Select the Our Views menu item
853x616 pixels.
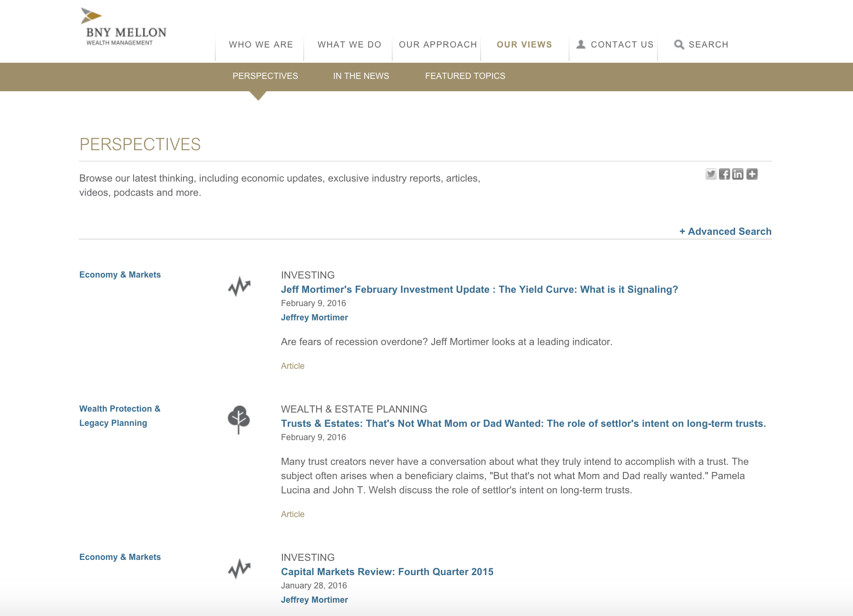click(x=524, y=45)
